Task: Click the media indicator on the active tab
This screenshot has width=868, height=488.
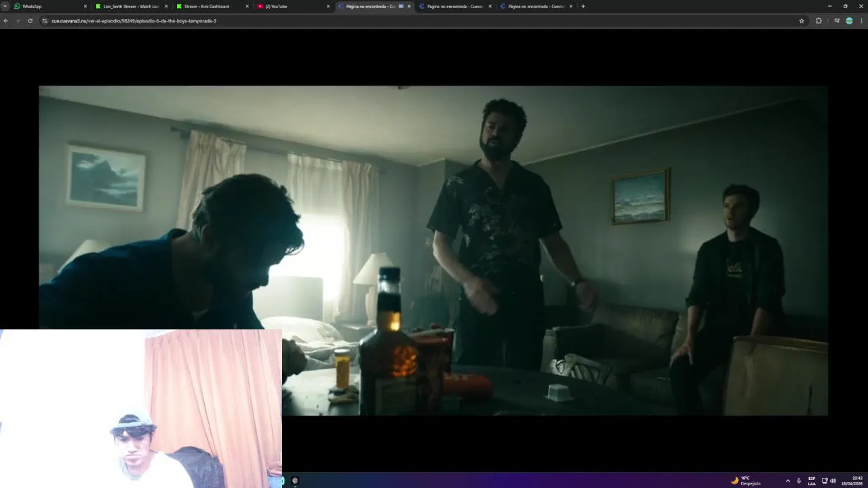Action: (x=401, y=6)
